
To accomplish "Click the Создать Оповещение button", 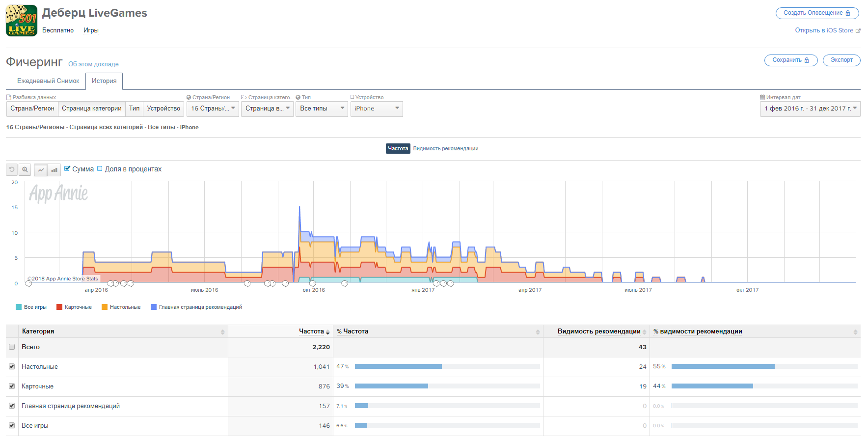I will click(x=817, y=13).
